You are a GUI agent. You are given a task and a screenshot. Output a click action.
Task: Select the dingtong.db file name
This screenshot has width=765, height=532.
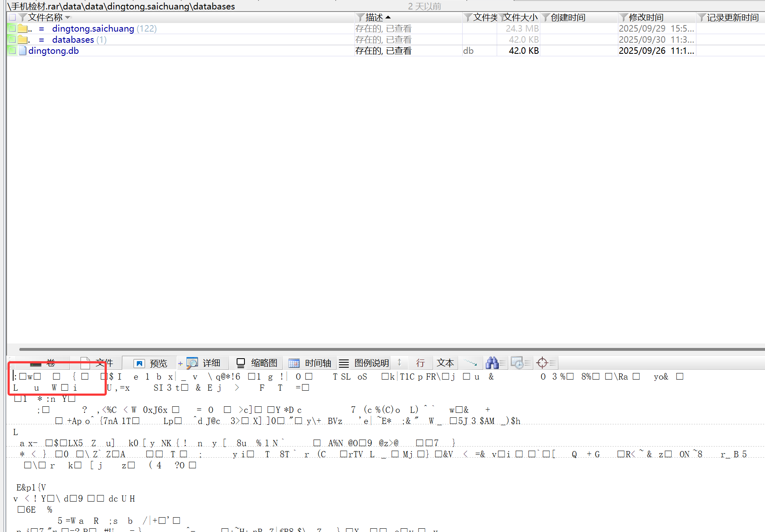[x=53, y=51]
